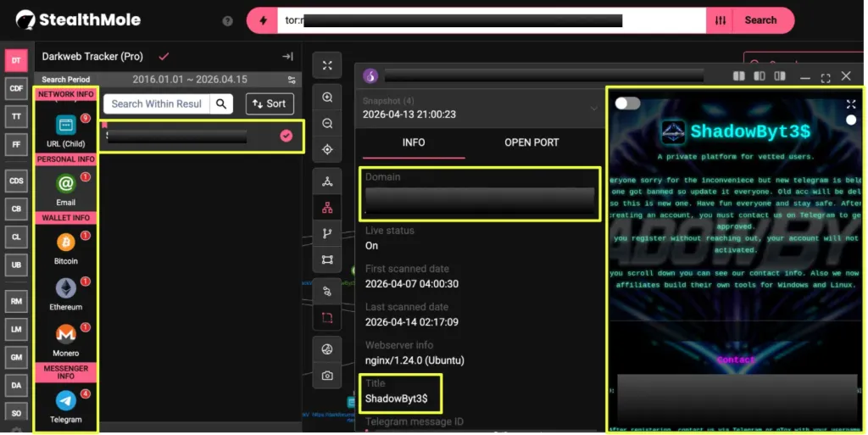The height and width of the screenshot is (435, 868).
Task: Click the Bitcoin wallet info icon
Action: pos(66,243)
